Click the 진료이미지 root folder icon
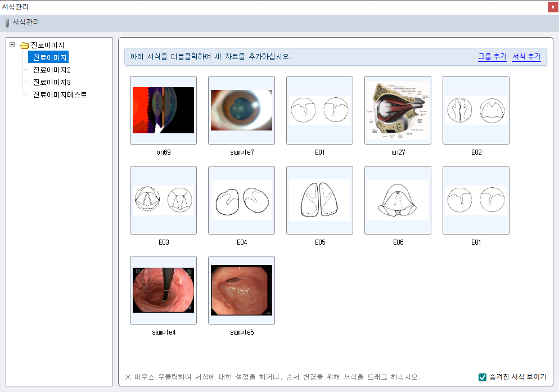Screen dimensions: 559x392 24,46
